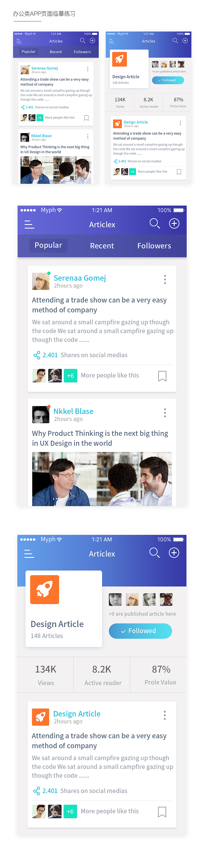
Task: Tap small Followed button in top profile mockup
Action: 168,80
